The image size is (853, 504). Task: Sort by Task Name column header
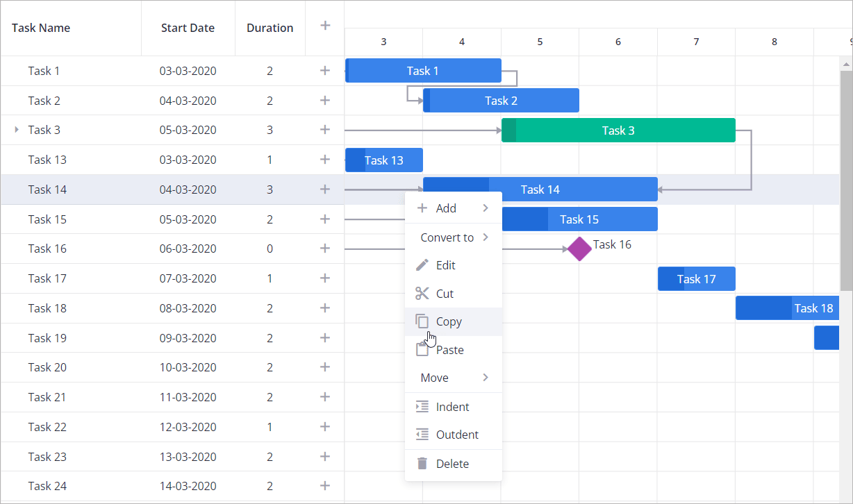tap(41, 28)
